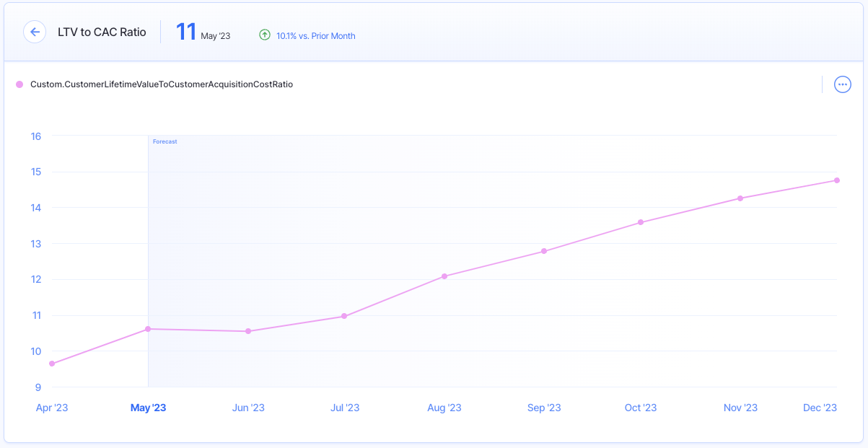This screenshot has width=868, height=448.
Task: Click the Aug '23 data point on the line
Action: [x=444, y=276]
